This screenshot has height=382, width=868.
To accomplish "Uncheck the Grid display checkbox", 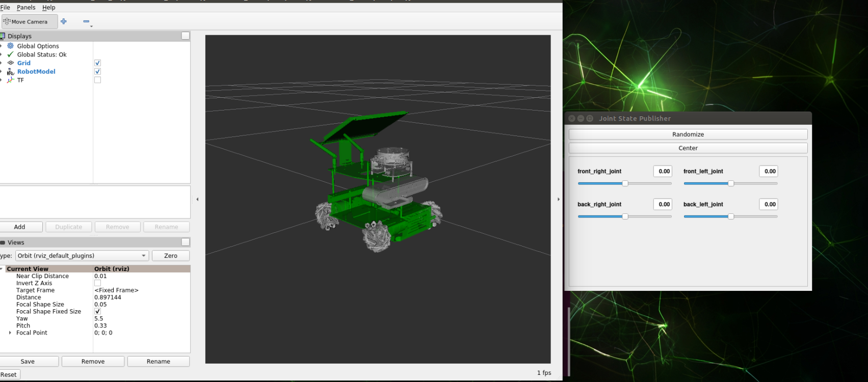I will (97, 63).
